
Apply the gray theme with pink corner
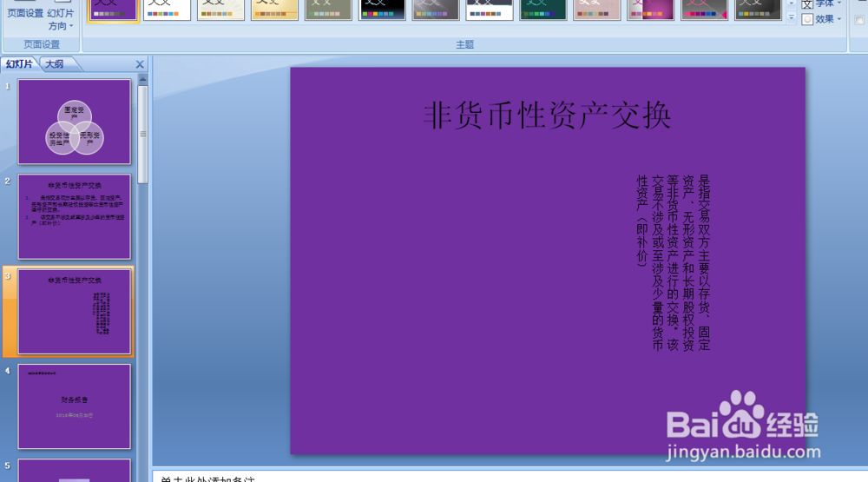(x=704, y=10)
